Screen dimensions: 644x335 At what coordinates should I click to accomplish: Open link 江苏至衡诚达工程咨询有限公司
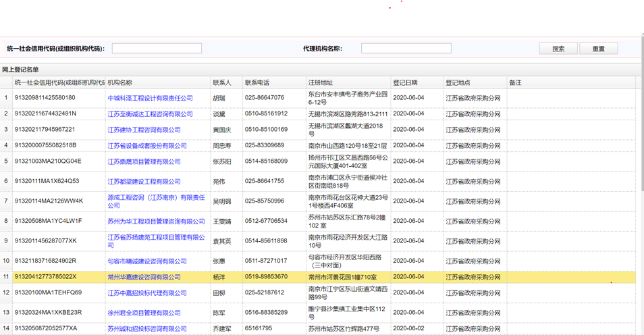coord(151,114)
